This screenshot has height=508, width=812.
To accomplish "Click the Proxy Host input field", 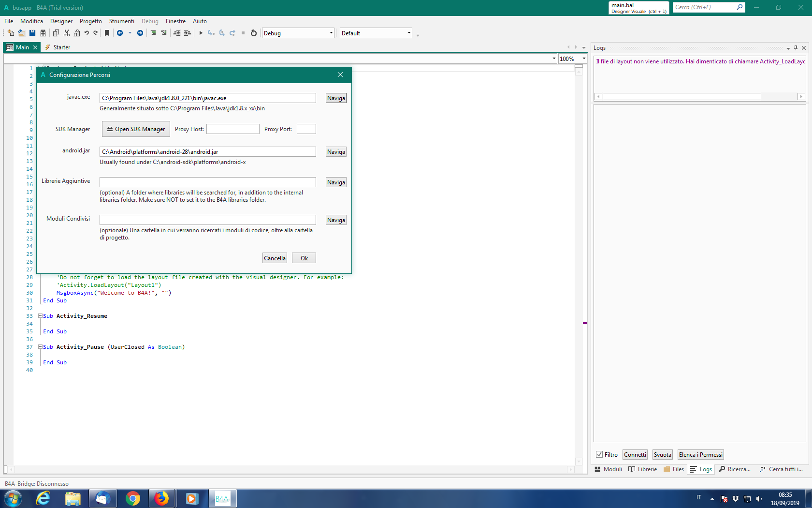I will tap(233, 129).
